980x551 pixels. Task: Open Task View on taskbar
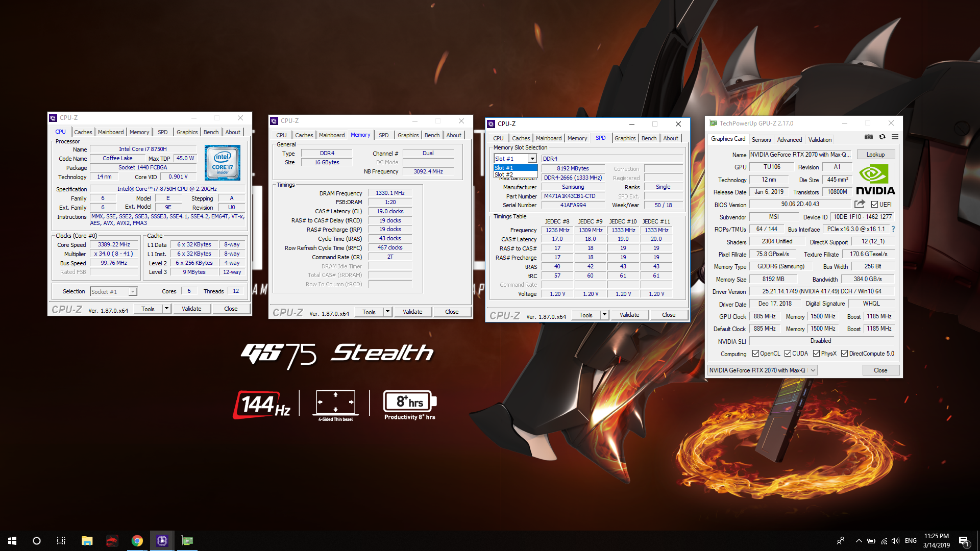click(x=61, y=541)
